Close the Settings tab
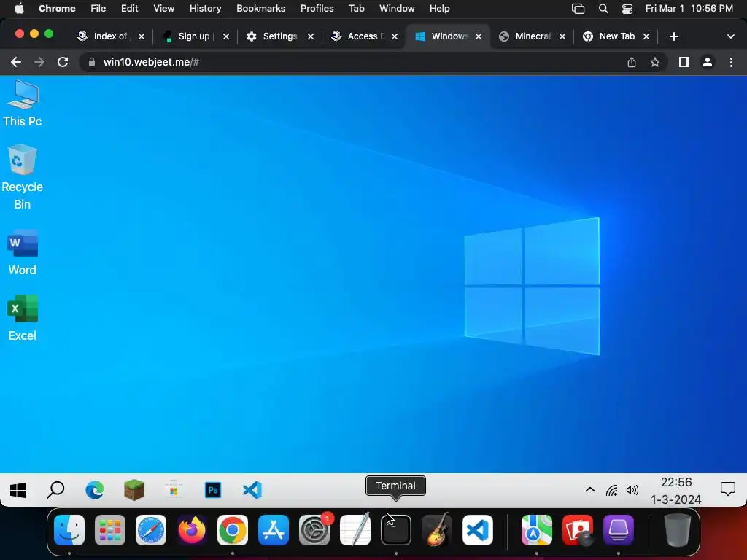 coord(311,36)
